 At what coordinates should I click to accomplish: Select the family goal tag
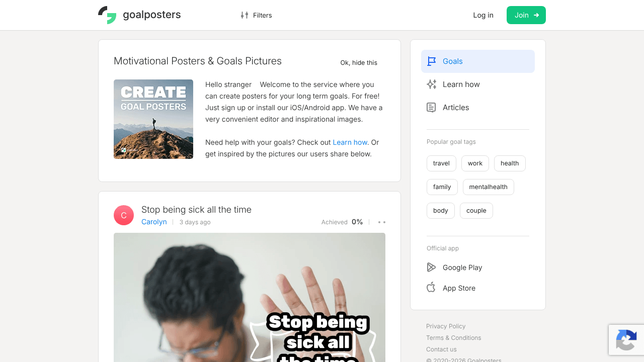click(442, 187)
